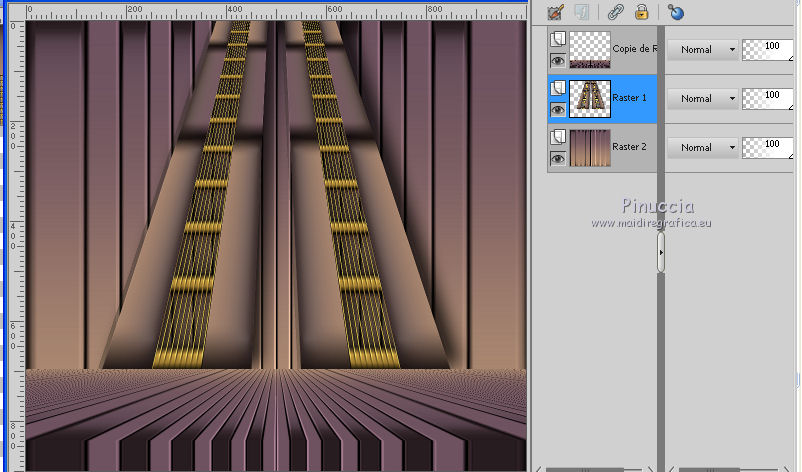
Task: Click the lock transparency padlock icon
Action: tap(641, 12)
